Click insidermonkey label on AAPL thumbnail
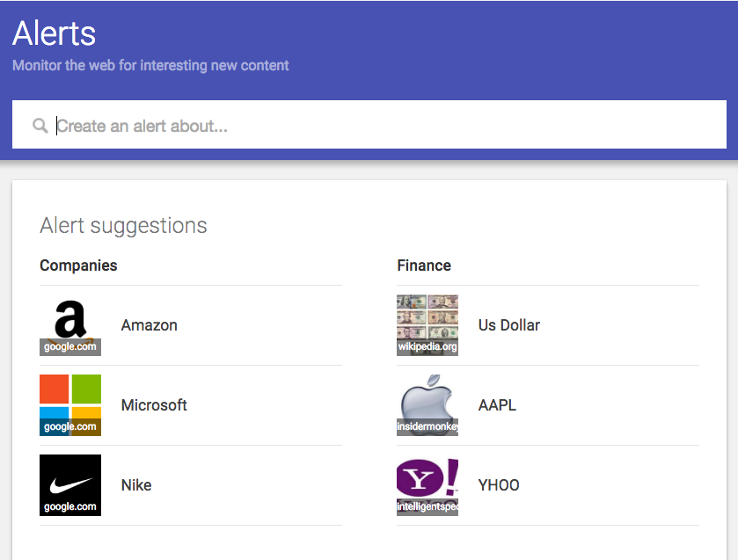 (427, 427)
